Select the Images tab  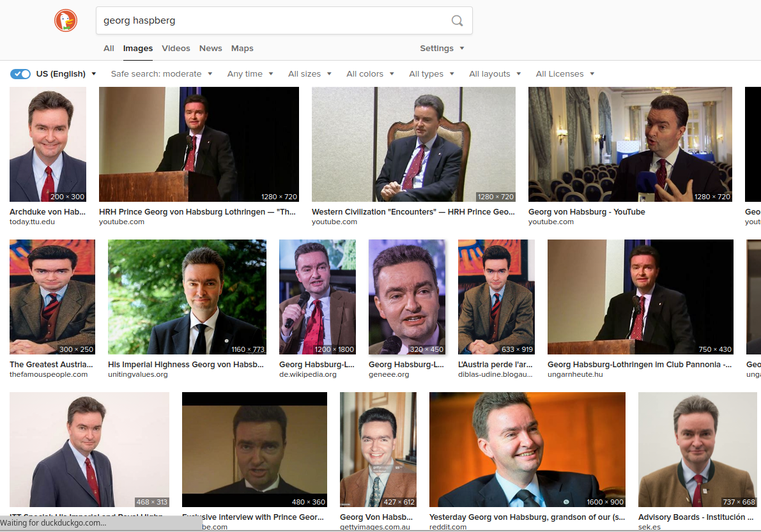(x=138, y=48)
